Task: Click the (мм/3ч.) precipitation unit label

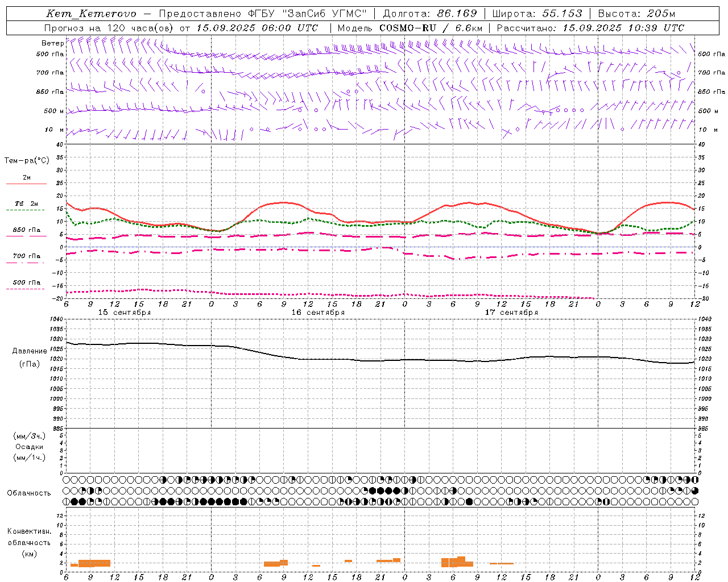Action: (x=30, y=436)
